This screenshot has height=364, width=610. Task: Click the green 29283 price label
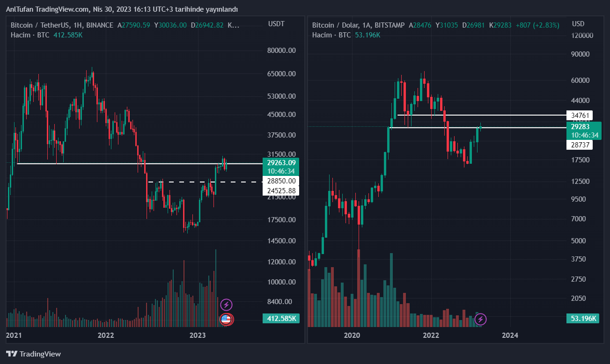pyautogui.click(x=581, y=127)
